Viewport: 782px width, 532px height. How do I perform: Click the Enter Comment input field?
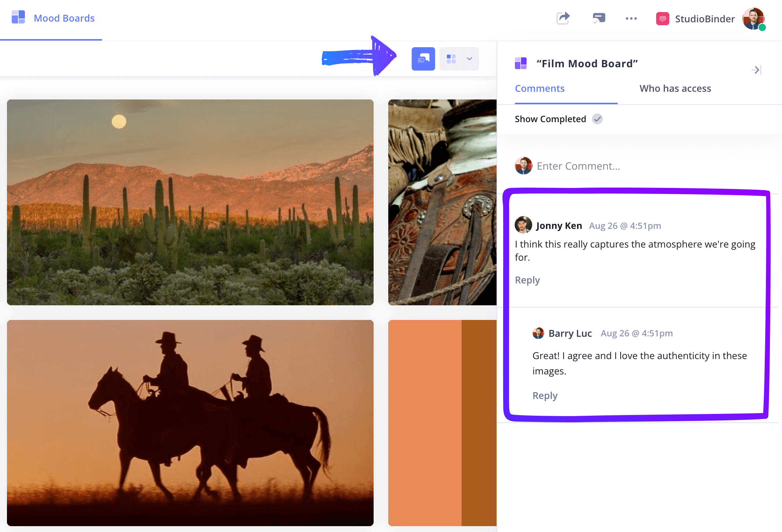(x=579, y=166)
